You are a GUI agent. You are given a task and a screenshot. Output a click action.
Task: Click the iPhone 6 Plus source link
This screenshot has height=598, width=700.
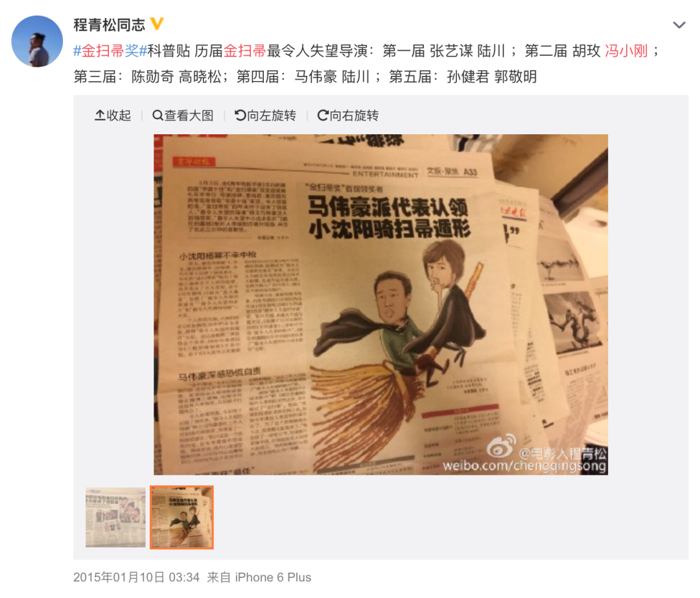pyautogui.click(x=274, y=577)
